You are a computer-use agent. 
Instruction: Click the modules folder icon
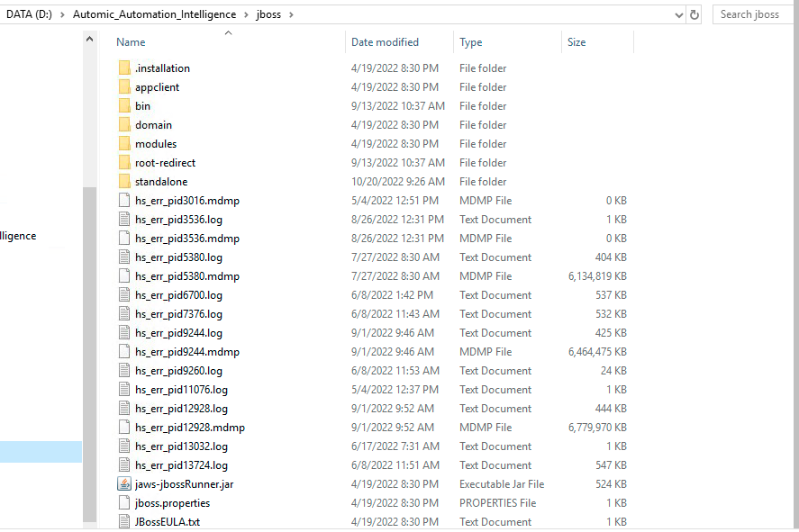tap(124, 143)
